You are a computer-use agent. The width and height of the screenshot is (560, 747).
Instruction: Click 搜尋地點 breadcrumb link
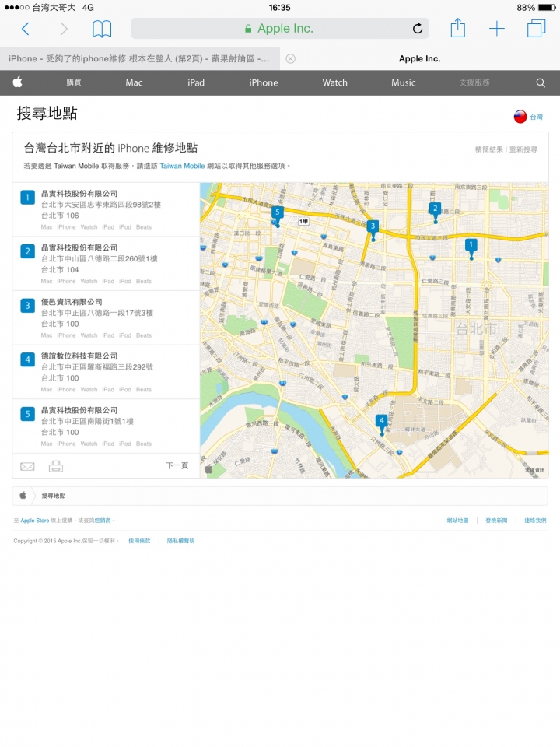(x=54, y=496)
